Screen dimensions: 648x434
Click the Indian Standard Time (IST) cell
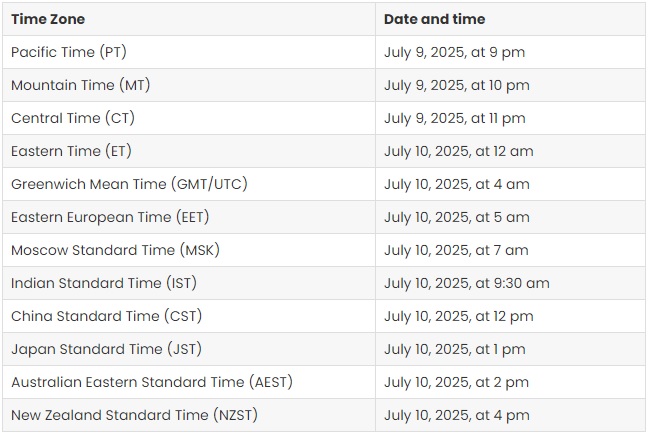[x=189, y=283]
